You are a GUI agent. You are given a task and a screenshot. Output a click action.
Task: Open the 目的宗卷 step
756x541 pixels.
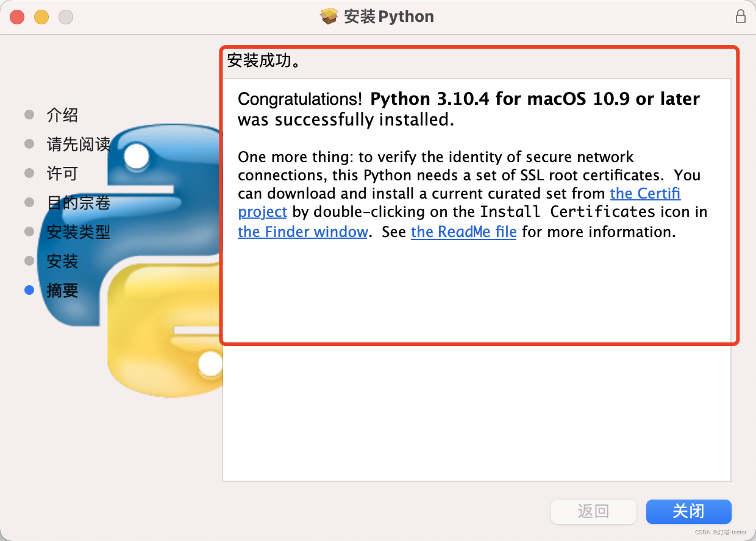[78, 203]
